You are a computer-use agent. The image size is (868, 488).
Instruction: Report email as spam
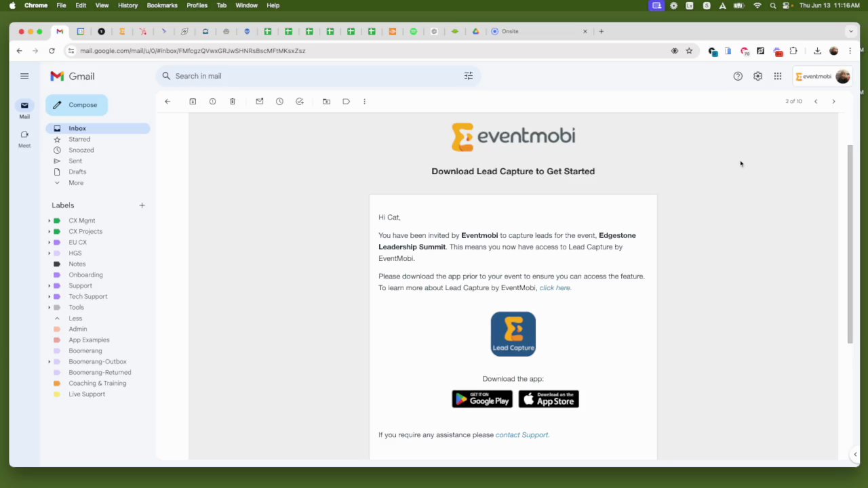212,102
